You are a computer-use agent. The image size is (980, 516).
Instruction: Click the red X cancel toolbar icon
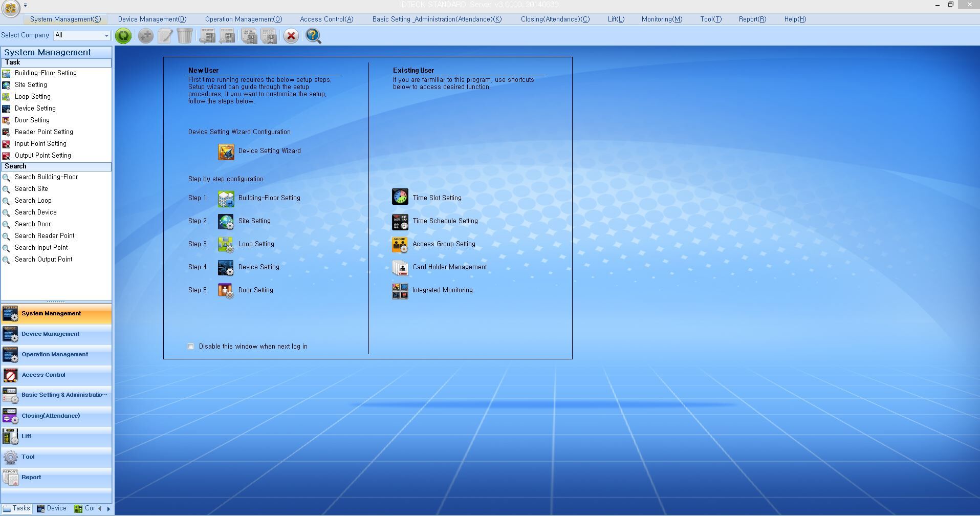[x=291, y=36]
